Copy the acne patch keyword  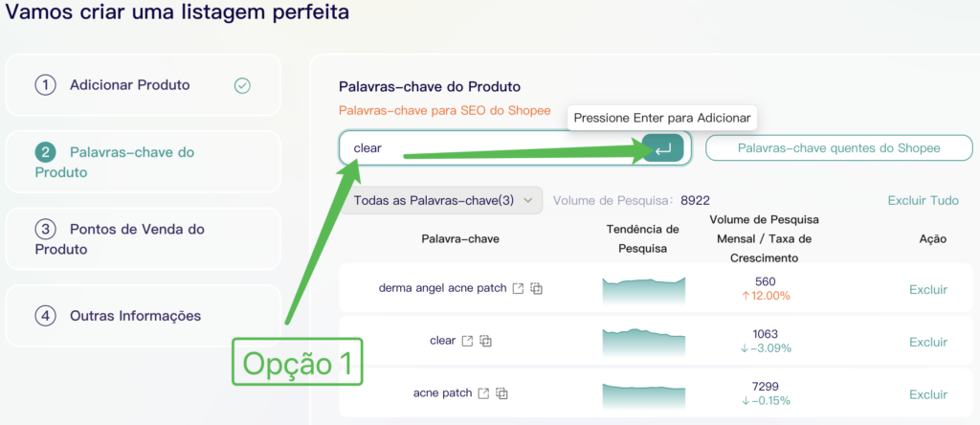click(502, 393)
